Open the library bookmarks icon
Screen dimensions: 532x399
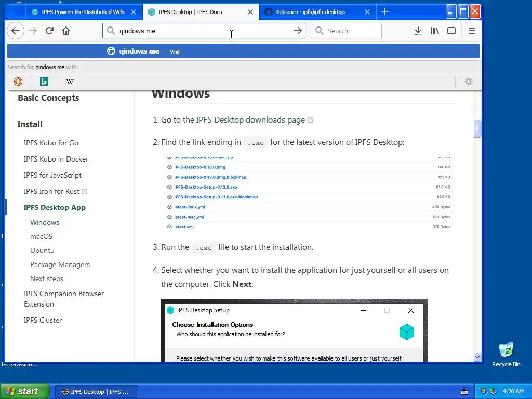[435, 31]
